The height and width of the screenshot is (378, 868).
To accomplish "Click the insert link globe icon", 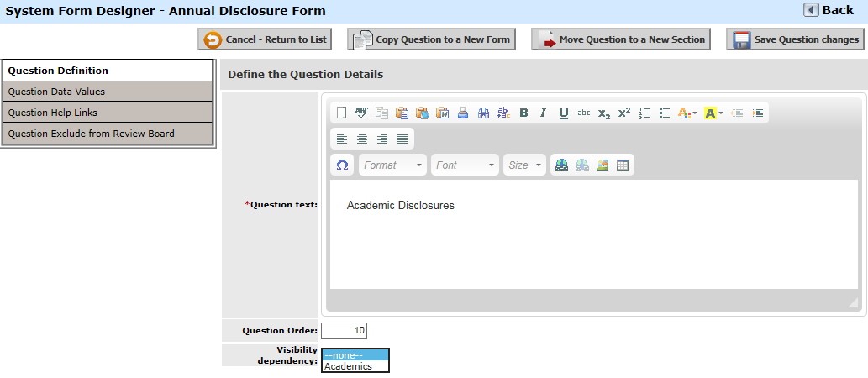I will coord(562,165).
